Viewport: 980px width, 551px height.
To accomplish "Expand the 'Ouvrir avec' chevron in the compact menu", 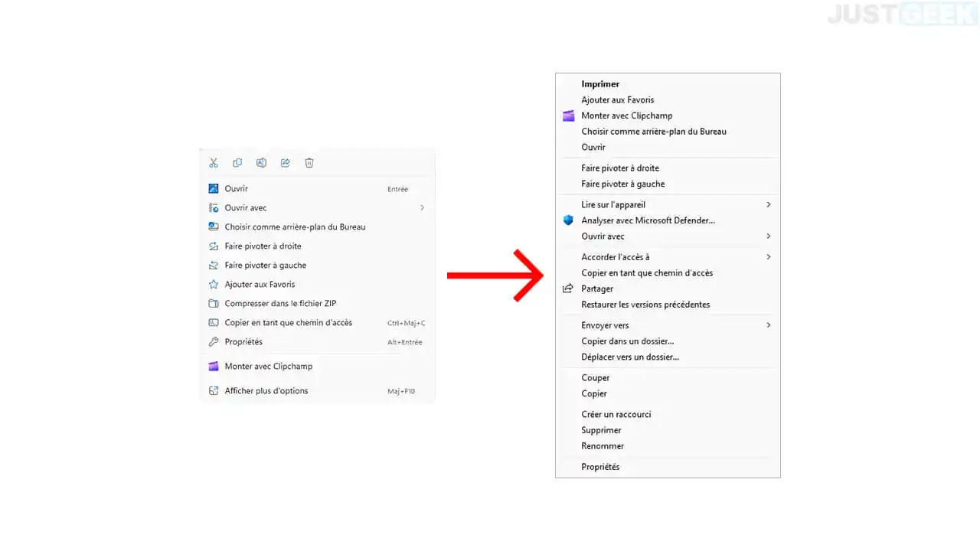I will pyautogui.click(x=422, y=207).
